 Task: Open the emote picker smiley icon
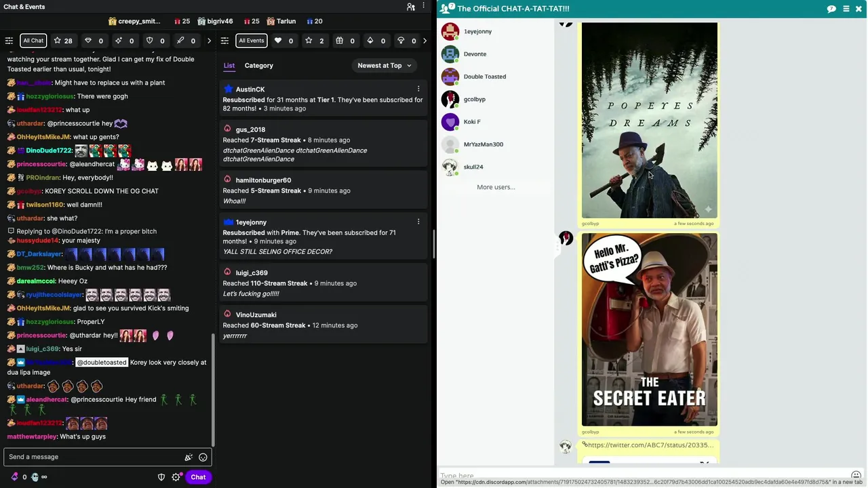pyautogui.click(x=203, y=457)
